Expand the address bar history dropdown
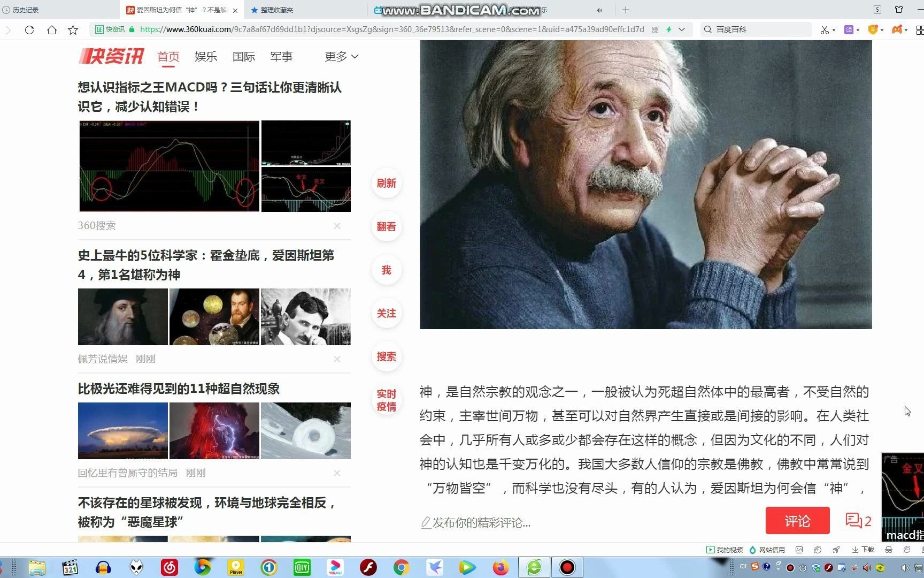This screenshot has height=578, width=924. click(x=682, y=29)
